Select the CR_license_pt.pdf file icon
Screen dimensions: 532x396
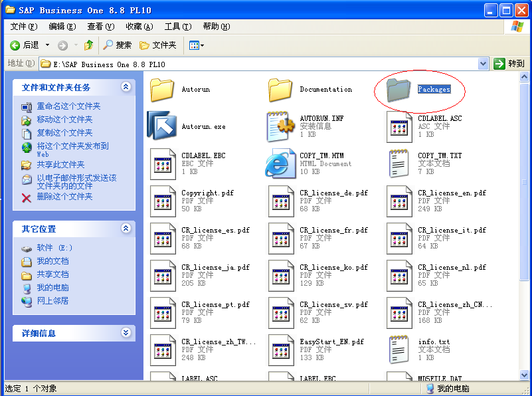(x=163, y=313)
